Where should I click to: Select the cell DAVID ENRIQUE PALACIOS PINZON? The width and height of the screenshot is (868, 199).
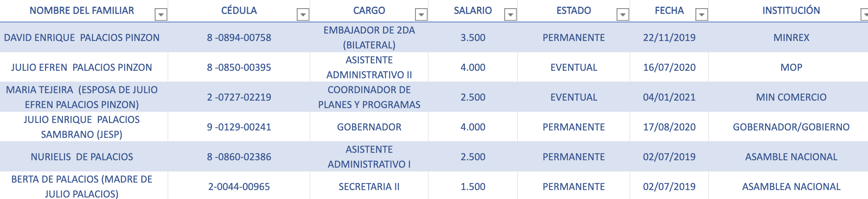(84, 37)
